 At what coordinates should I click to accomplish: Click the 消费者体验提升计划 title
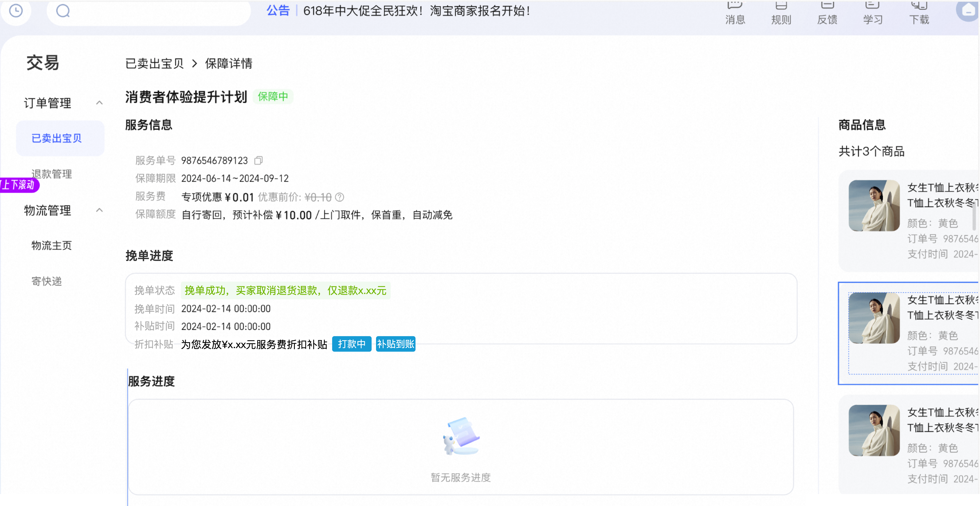click(186, 97)
